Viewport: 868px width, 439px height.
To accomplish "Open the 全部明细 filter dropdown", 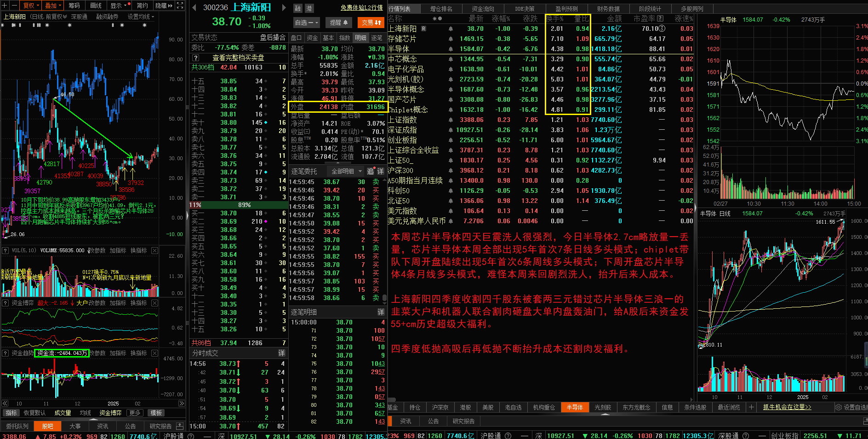I will pos(347,171).
